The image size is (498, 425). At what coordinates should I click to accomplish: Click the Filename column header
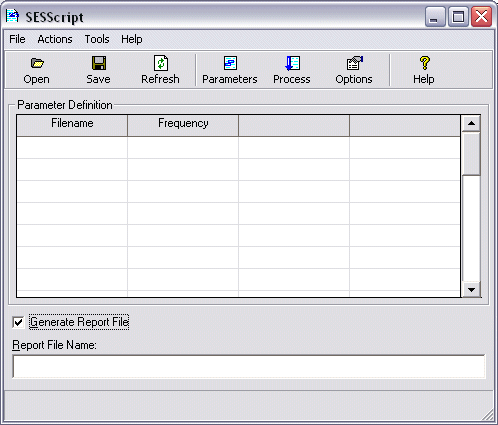tap(72, 125)
